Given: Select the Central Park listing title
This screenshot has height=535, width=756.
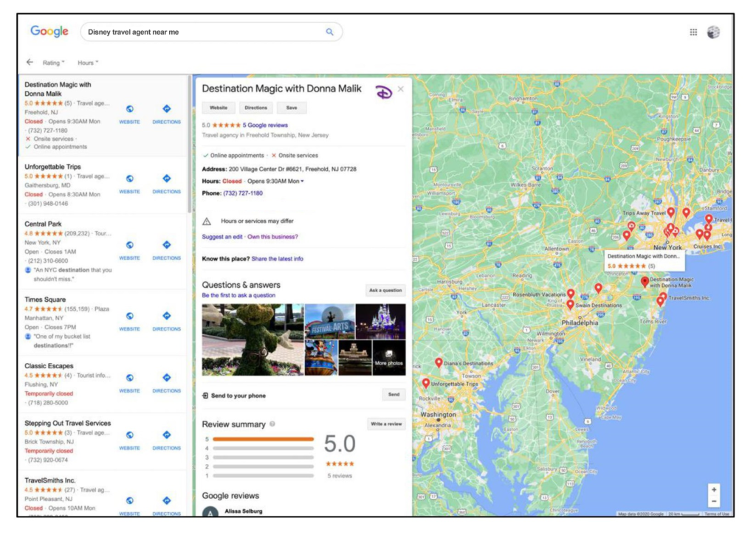Looking at the screenshot, I should [x=43, y=224].
